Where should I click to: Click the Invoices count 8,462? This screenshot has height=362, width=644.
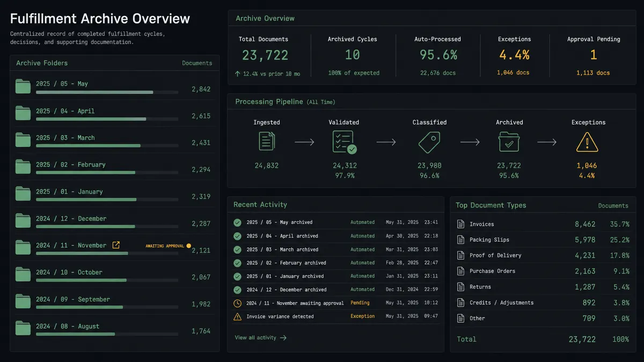coord(585,224)
